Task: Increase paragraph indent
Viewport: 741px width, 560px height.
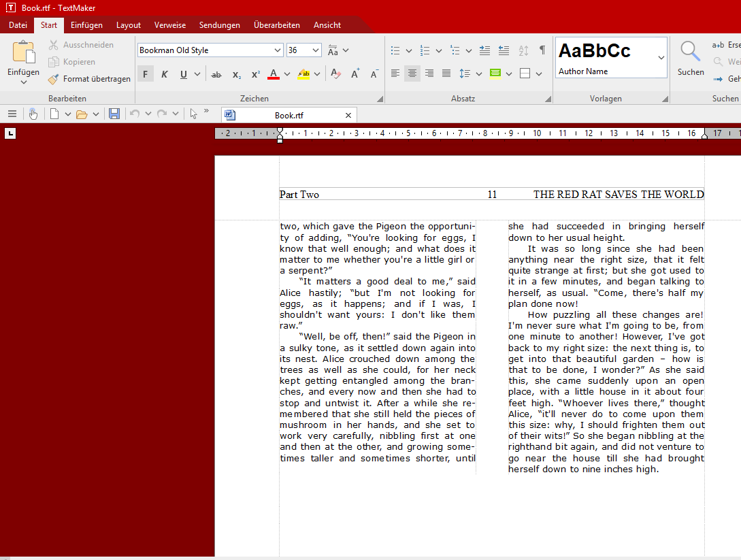Action: 485,50
